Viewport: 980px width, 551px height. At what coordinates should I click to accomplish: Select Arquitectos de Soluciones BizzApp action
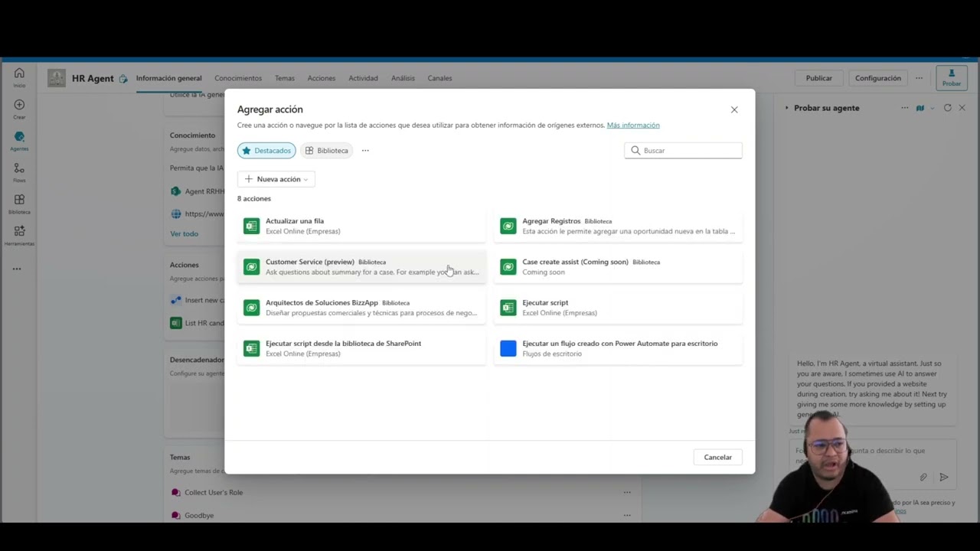point(361,307)
